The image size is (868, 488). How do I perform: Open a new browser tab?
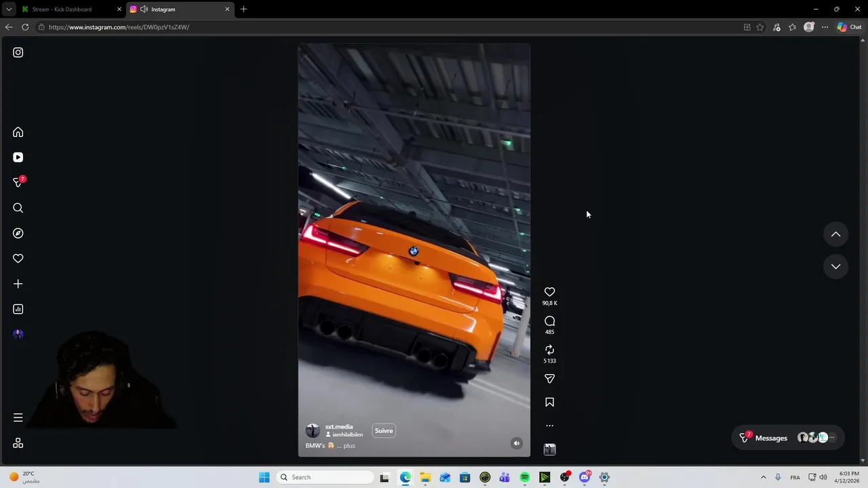(243, 9)
